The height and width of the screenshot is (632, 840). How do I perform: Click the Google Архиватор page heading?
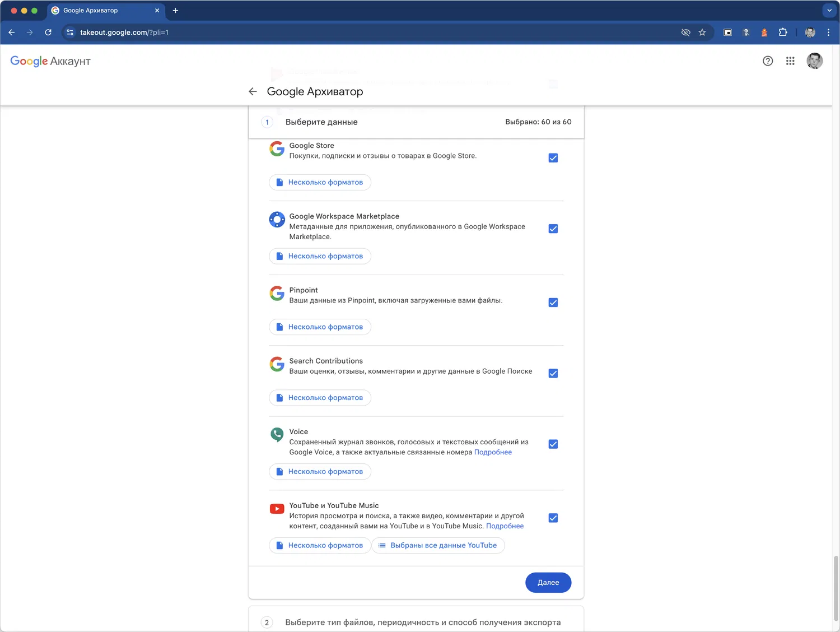coord(315,91)
